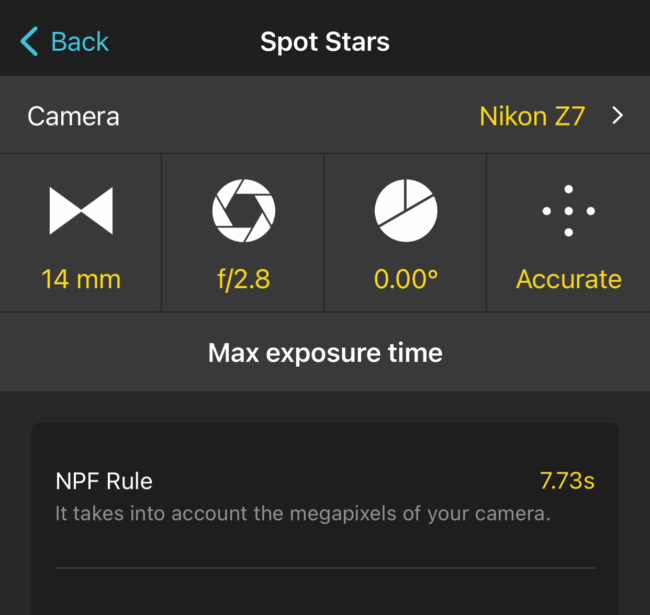The height and width of the screenshot is (615, 650).
Task: Tap the megapixels description text
Action: 303,514
